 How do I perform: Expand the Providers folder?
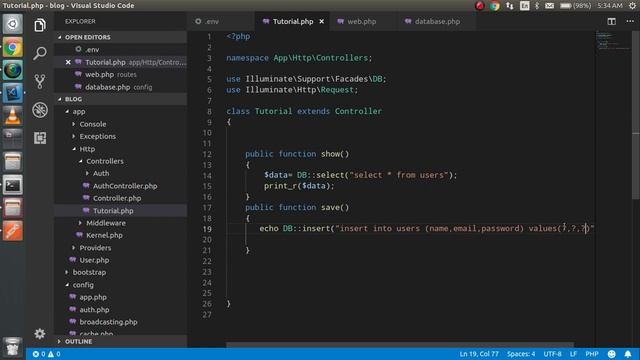pos(74,248)
